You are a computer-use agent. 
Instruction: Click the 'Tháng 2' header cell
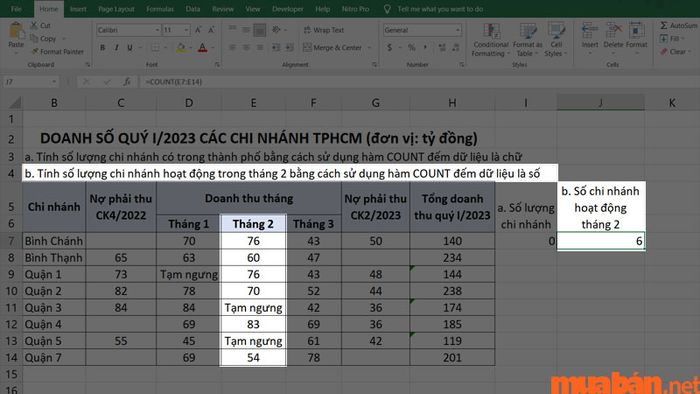click(253, 224)
